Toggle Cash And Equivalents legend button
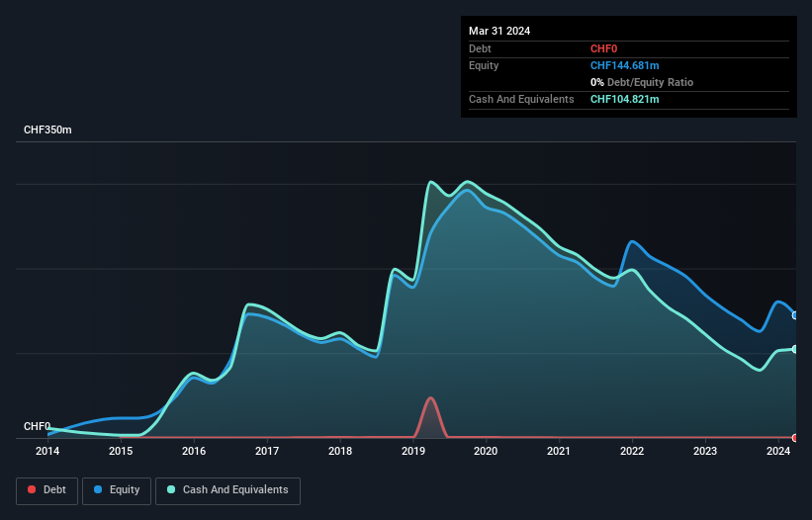The width and height of the screenshot is (812, 520). tap(227, 490)
